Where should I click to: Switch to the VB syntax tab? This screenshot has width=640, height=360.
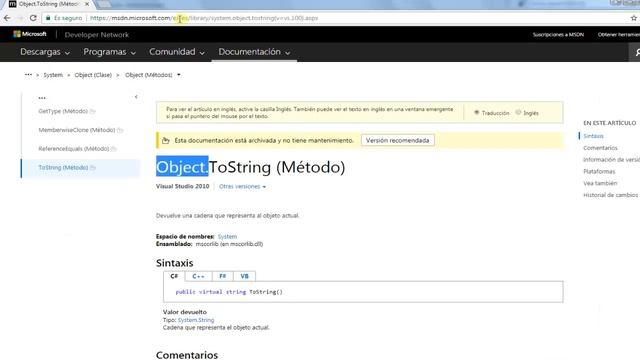[244, 276]
